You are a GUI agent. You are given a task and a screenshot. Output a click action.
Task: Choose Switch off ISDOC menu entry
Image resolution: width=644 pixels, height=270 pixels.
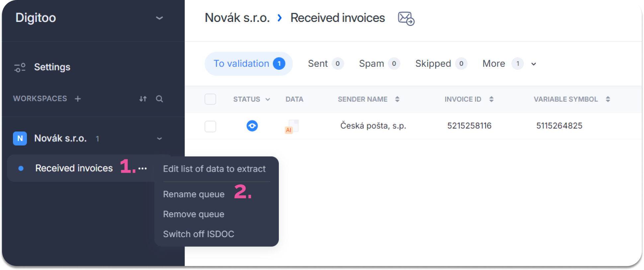point(199,234)
